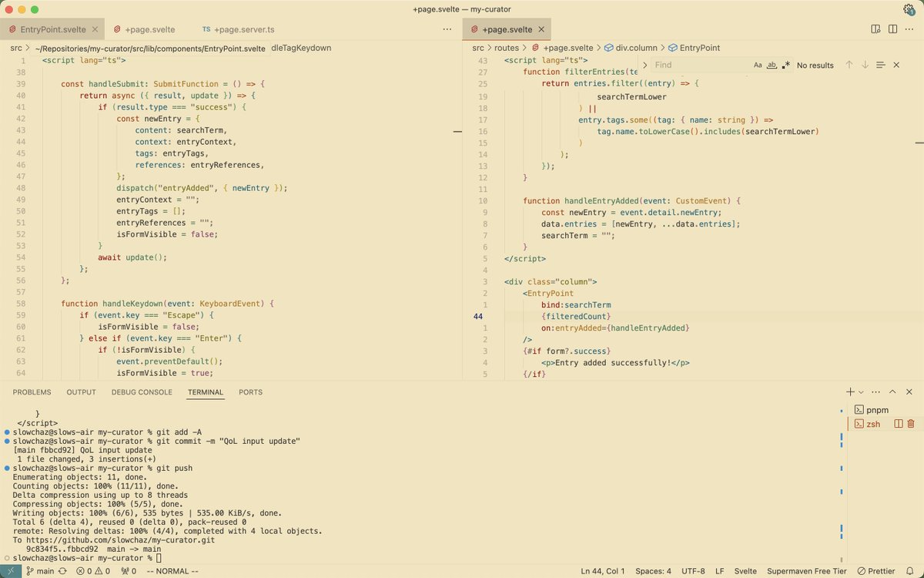This screenshot has width=924, height=578.
Task: Click the src breadcrumb in right editor
Action: (478, 47)
